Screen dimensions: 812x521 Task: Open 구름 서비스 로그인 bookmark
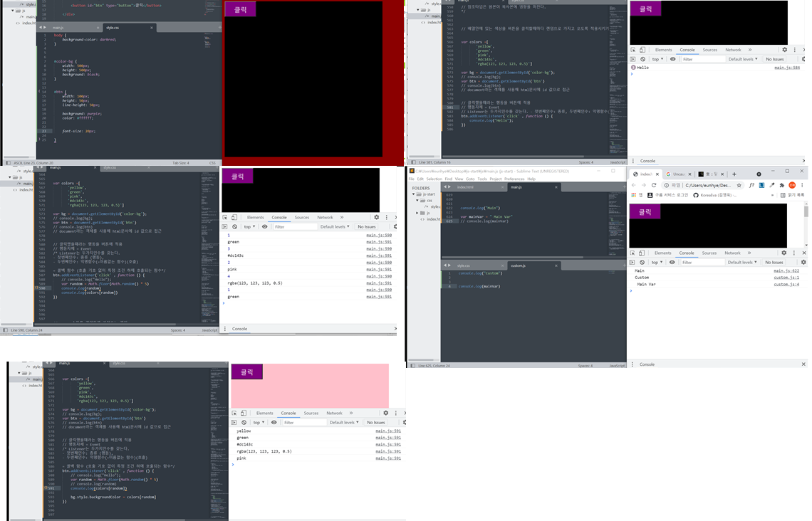tap(667, 195)
